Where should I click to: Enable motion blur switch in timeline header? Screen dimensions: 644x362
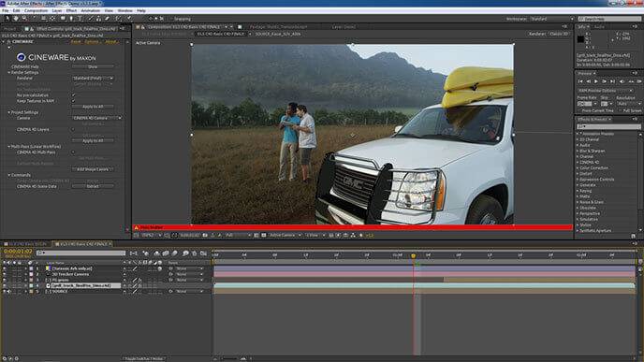[174, 253]
